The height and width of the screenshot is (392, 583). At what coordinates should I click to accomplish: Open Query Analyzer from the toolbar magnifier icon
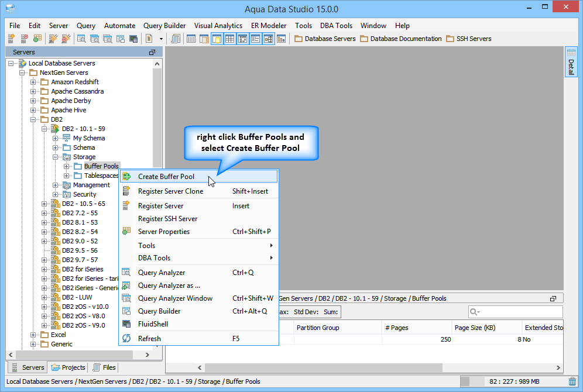point(81,39)
